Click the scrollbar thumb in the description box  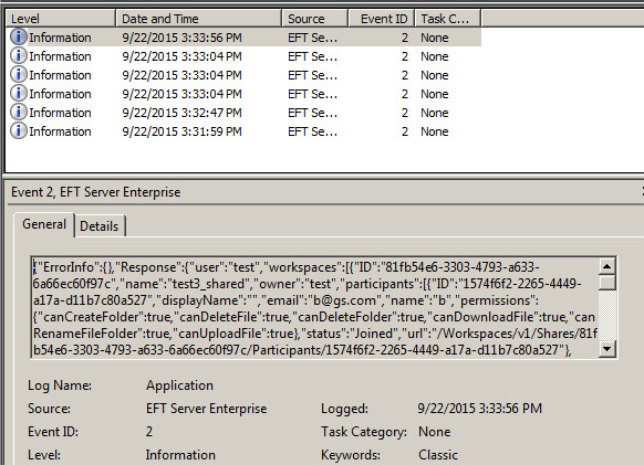[608, 284]
